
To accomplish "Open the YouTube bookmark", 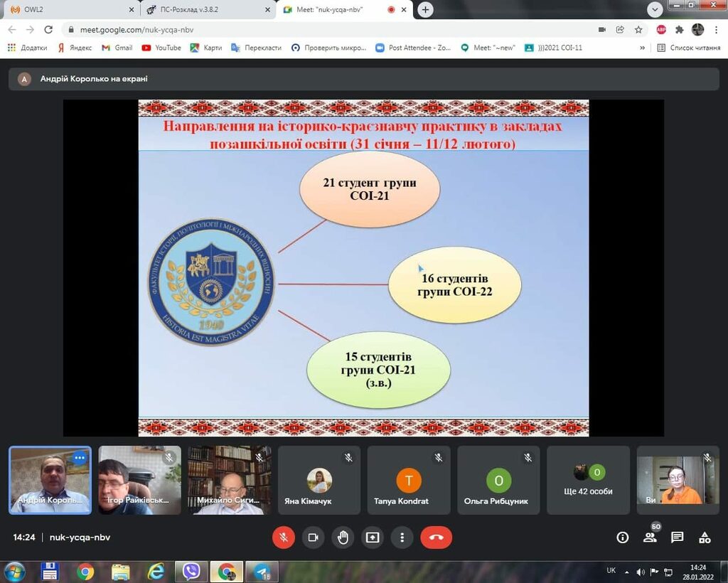I will [x=161, y=48].
